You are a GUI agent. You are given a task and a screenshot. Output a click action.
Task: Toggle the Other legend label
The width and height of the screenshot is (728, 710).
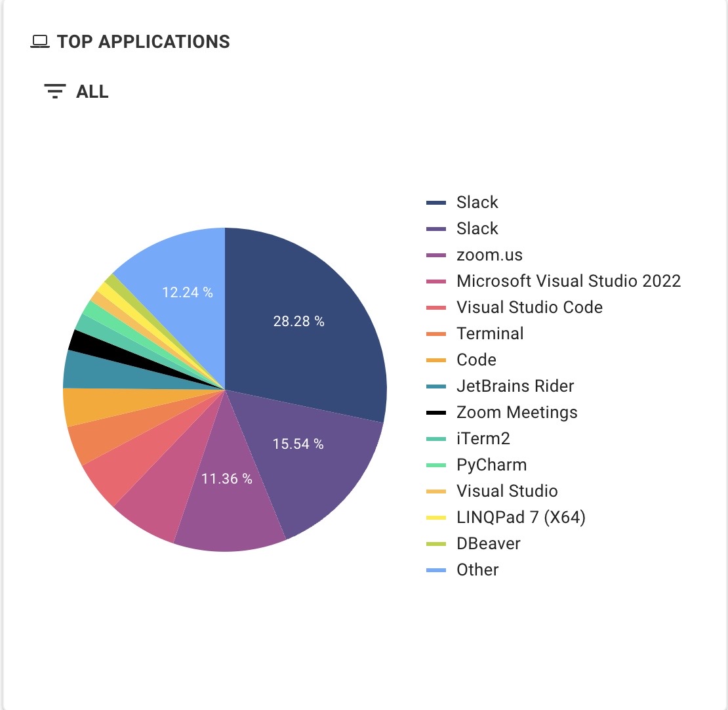(x=477, y=570)
